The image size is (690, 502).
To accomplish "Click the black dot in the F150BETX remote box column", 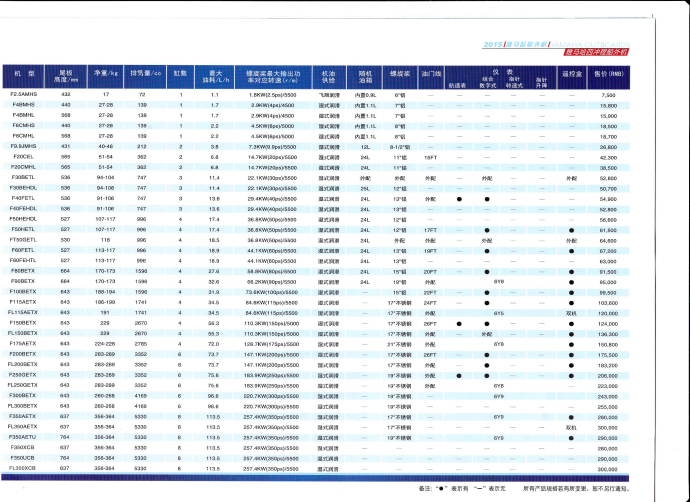I will coord(572,322).
